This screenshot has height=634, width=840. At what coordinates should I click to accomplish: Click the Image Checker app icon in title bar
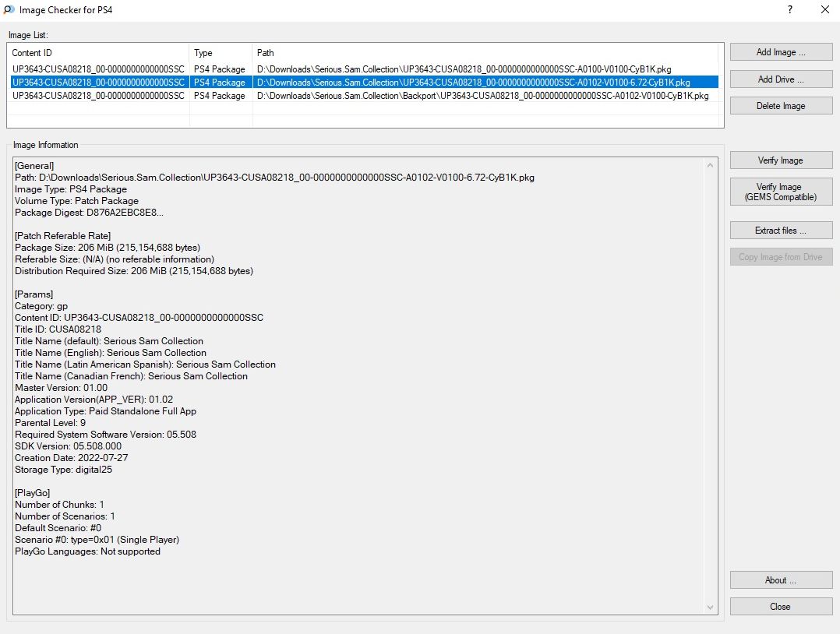coord(9,10)
